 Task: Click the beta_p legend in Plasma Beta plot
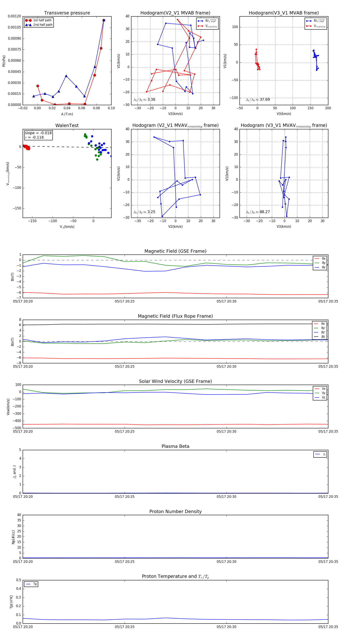click(320, 454)
